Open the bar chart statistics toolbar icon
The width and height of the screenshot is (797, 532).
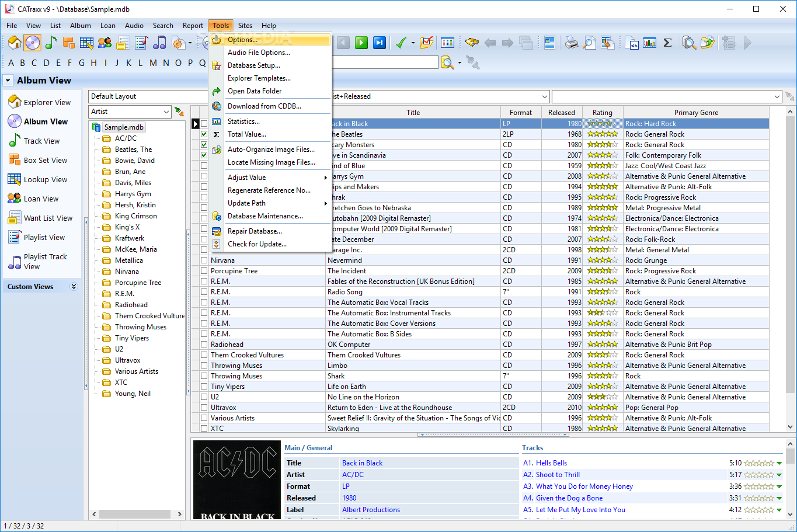[649, 43]
